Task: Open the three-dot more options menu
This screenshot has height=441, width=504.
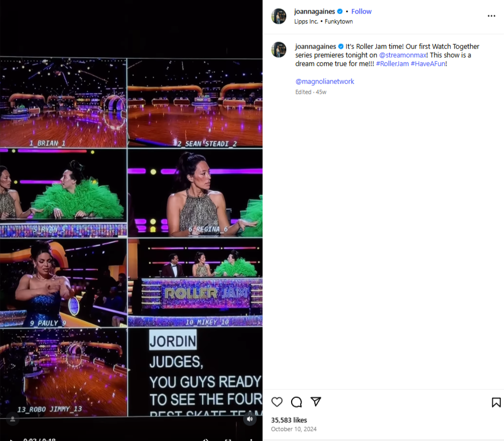Action: click(x=491, y=16)
